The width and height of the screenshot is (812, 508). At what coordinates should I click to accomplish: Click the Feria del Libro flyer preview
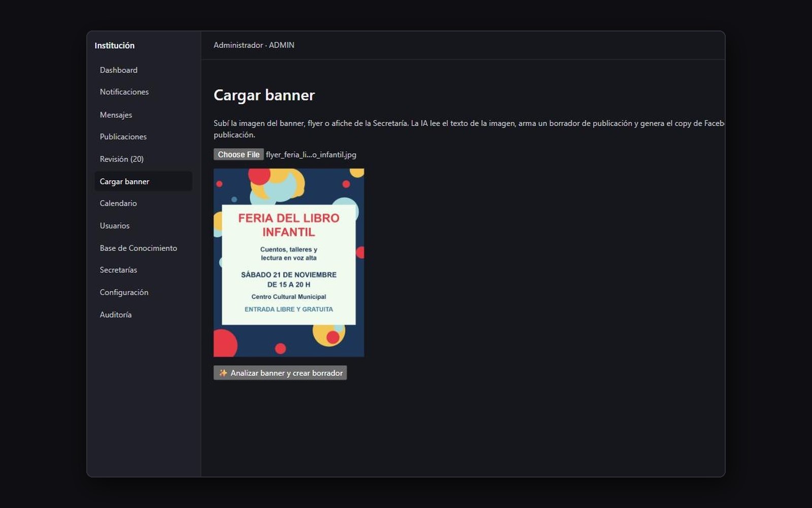(289, 263)
